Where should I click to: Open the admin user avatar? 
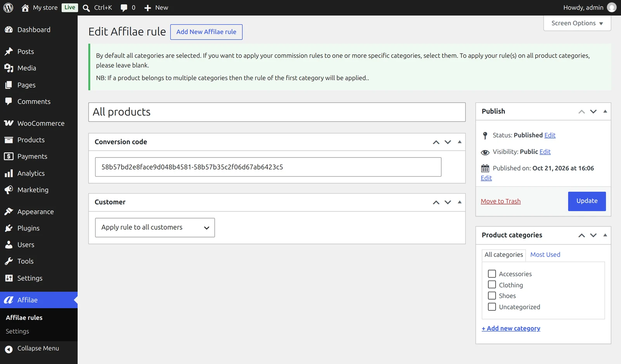612,7
